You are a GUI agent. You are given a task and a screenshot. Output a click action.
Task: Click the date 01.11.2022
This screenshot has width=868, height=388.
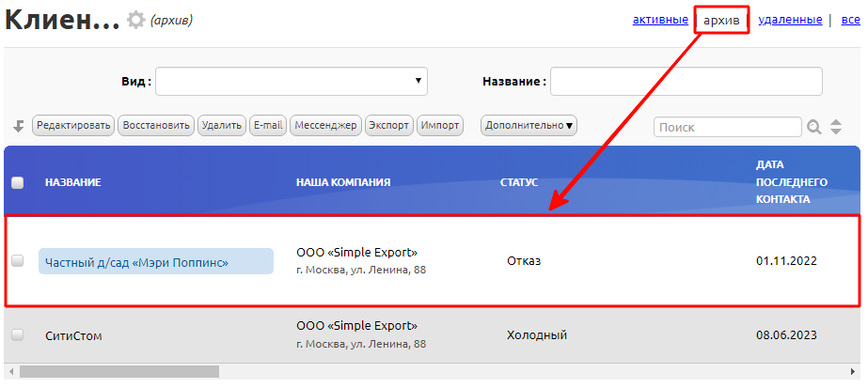click(x=786, y=261)
